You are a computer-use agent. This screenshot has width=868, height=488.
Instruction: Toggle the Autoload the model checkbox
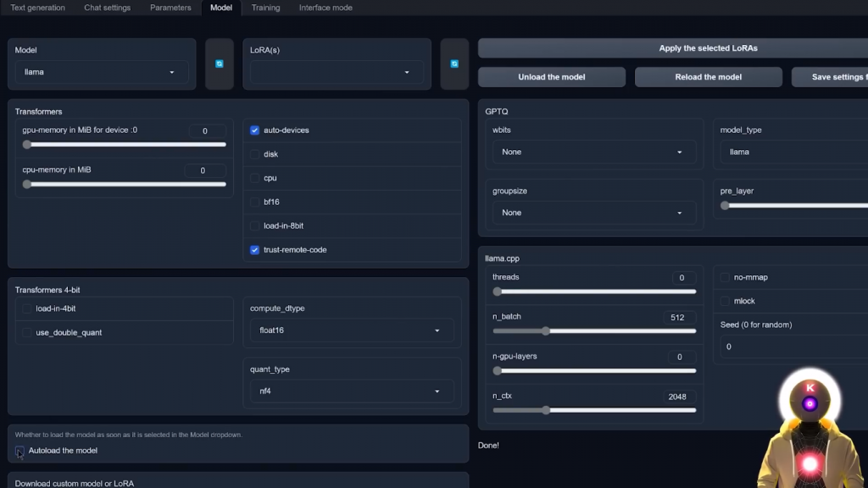(20, 451)
